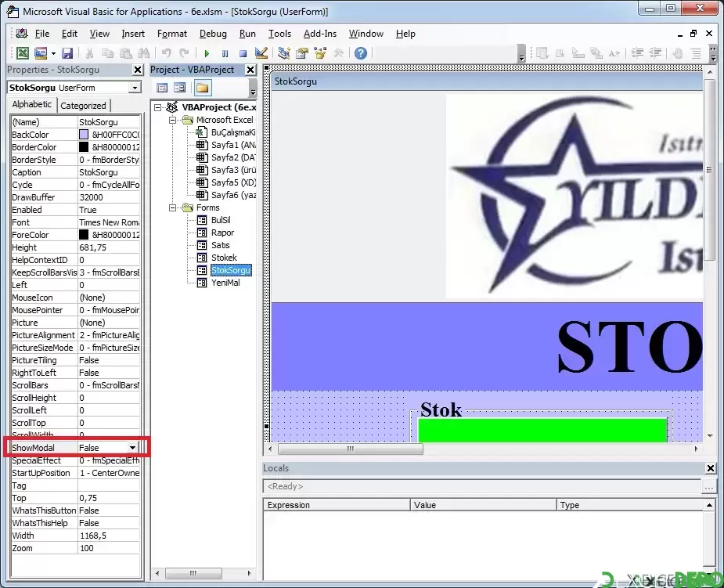Select the Stokek form in the tree
The image size is (724, 588).
224,258
